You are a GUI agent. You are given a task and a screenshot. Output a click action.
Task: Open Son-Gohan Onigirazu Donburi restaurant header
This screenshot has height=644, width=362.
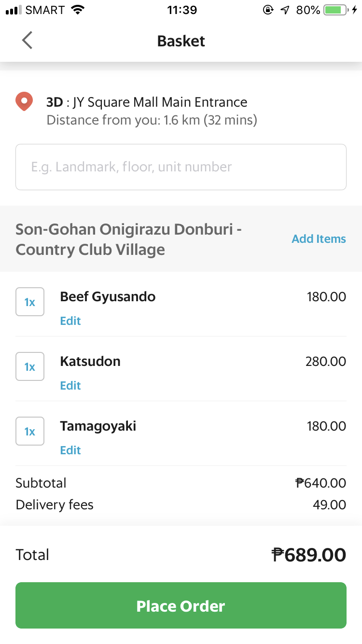[128, 239]
